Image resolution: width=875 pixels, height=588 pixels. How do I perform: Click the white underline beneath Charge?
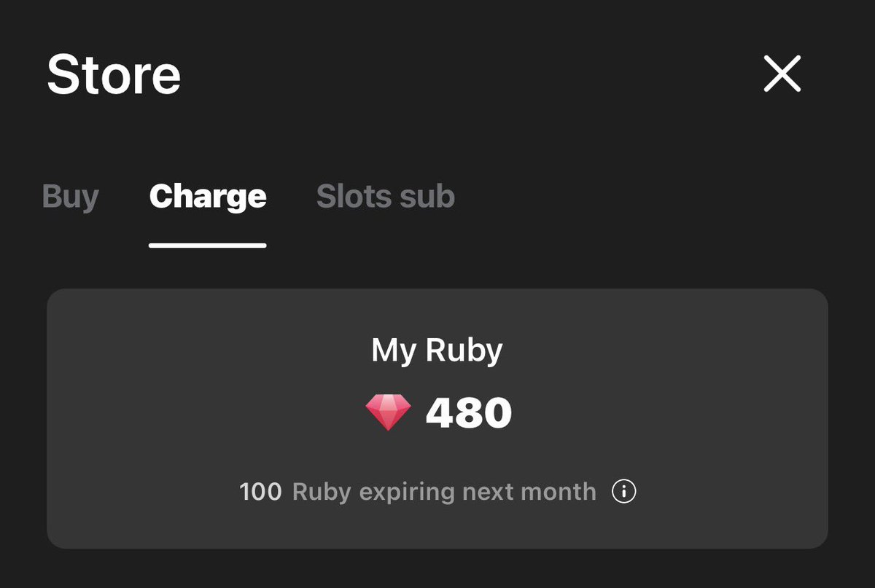click(208, 246)
